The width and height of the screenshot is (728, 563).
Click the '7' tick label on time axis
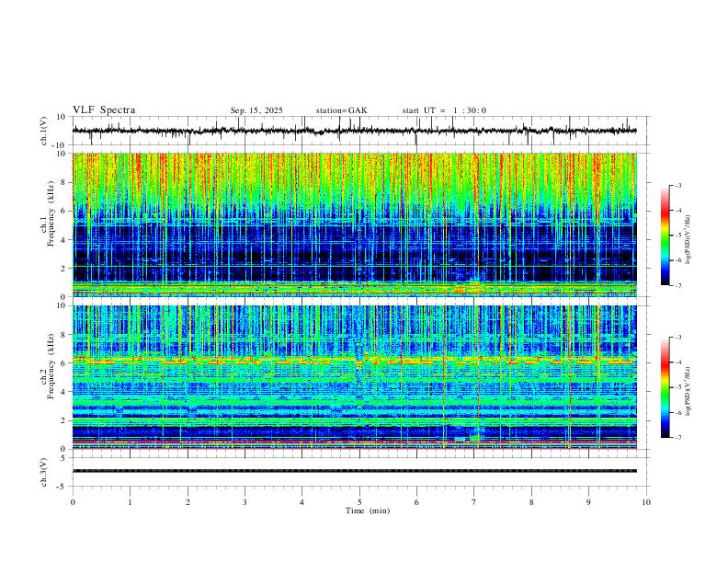(474, 502)
